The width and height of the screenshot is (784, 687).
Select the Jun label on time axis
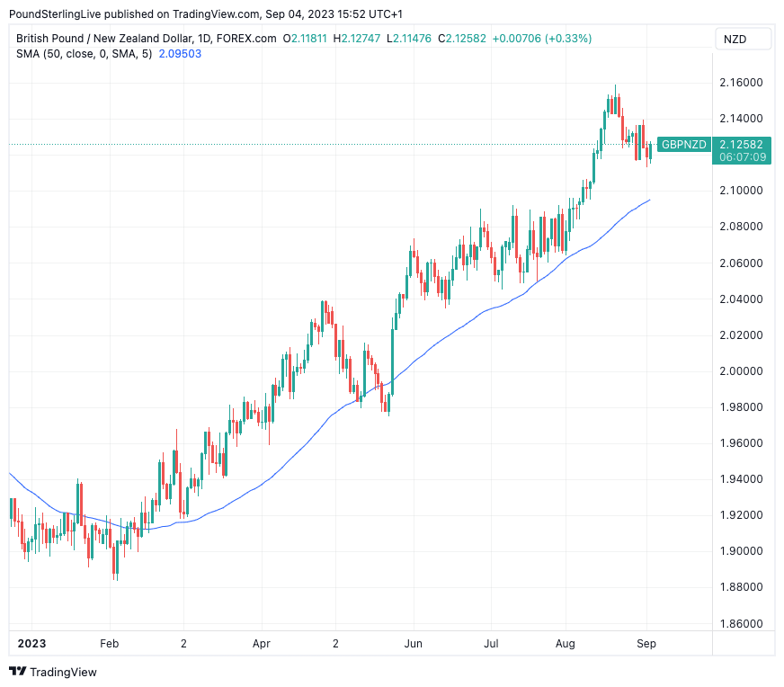pyautogui.click(x=413, y=644)
